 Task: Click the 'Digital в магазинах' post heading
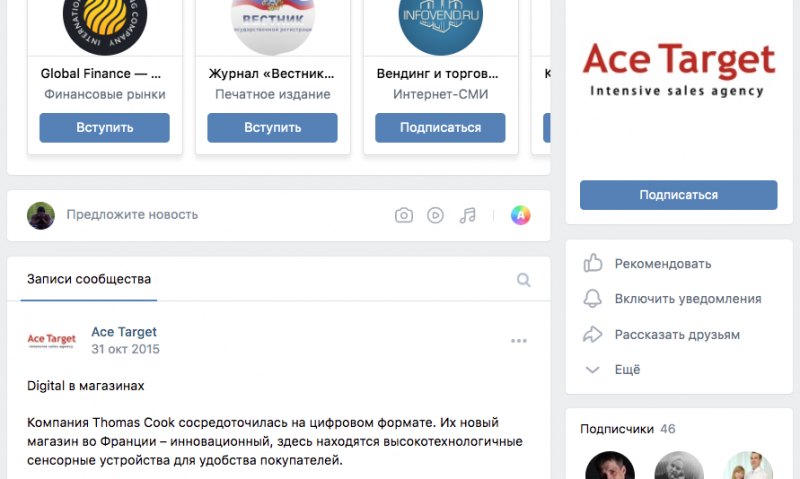pos(86,386)
